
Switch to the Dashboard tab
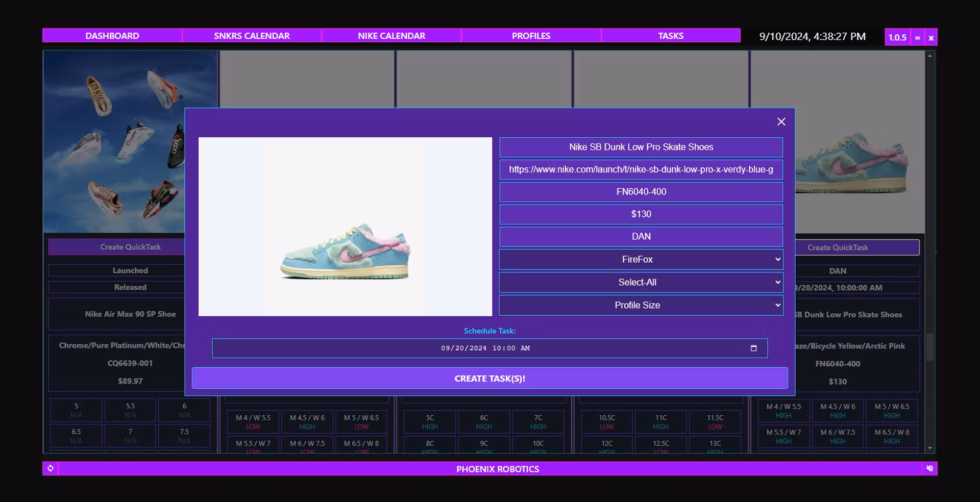coord(112,36)
